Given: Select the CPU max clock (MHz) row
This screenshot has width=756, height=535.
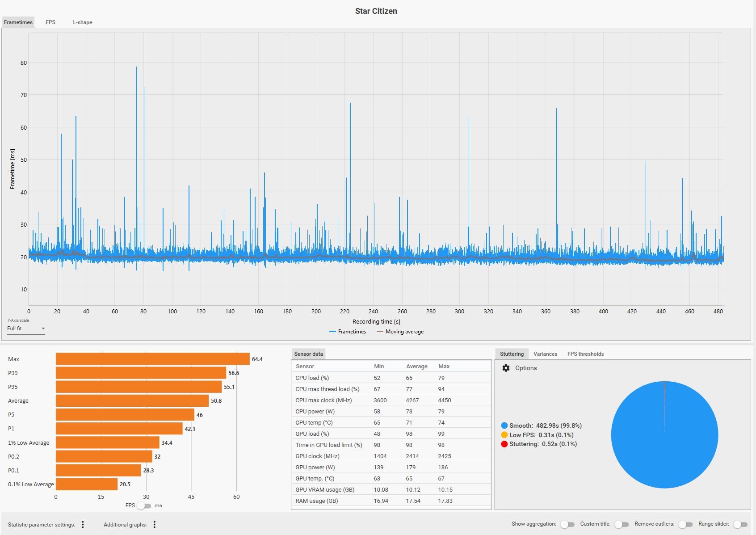Looking at the screenshot, I should click(x=391, y=400).
